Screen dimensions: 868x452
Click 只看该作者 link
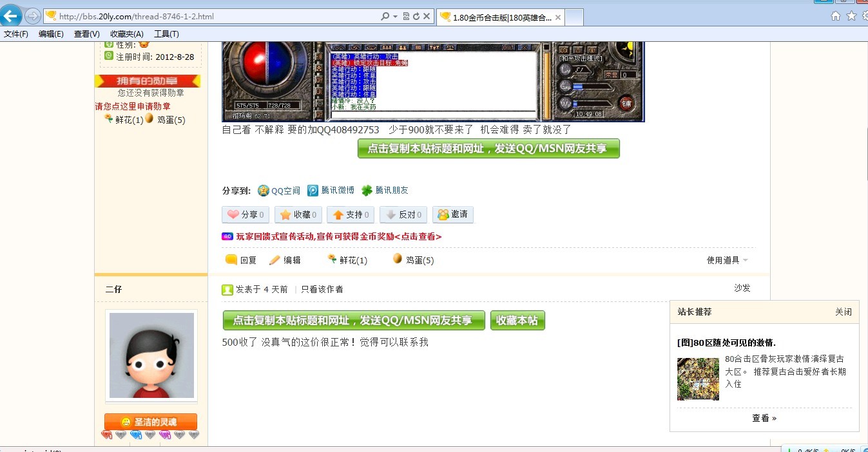(x=322, y=290)
